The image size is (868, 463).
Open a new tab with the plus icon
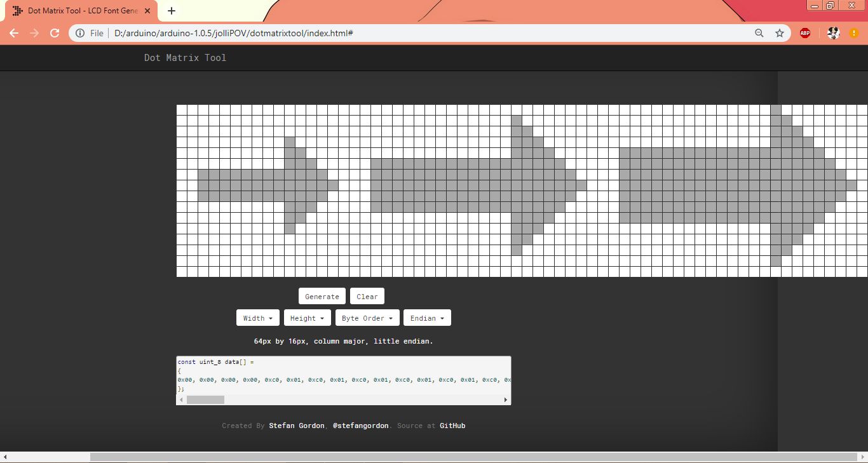coord(172,11)
